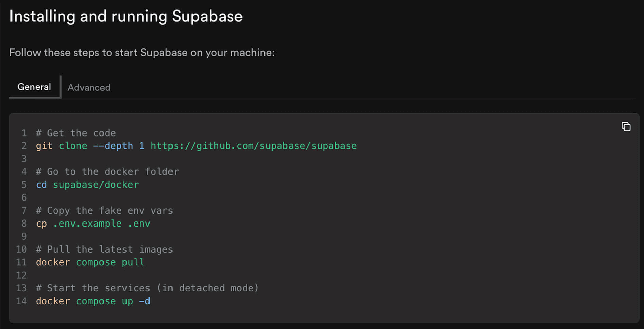The width and height of the screenshot is (644, 329).
Task: Click the 'docker compose up -d' command
Action: pyautogui.click(x=93, y=301)
